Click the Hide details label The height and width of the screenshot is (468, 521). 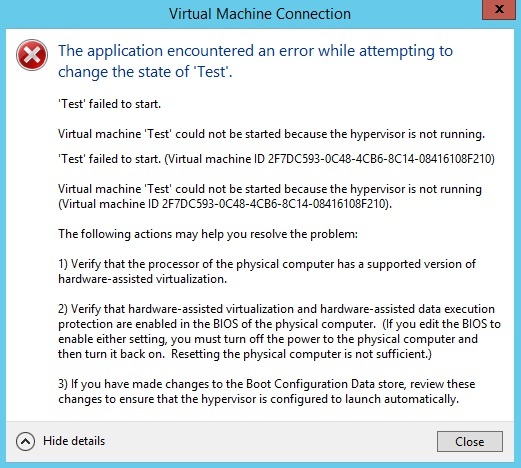[74, 441]
